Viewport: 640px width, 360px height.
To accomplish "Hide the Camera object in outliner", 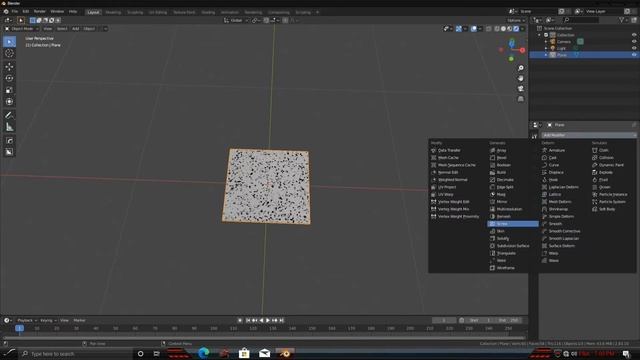I will coord(634,42).
